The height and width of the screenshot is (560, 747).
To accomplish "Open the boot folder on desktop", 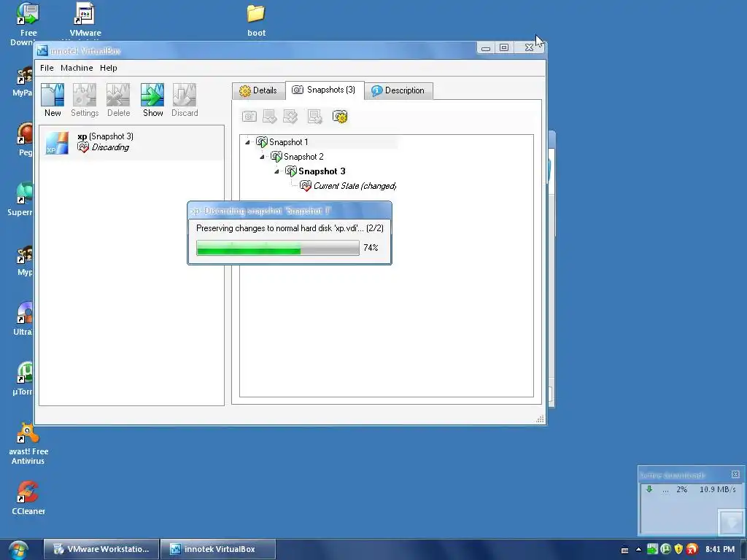I will tap(256, 20).
